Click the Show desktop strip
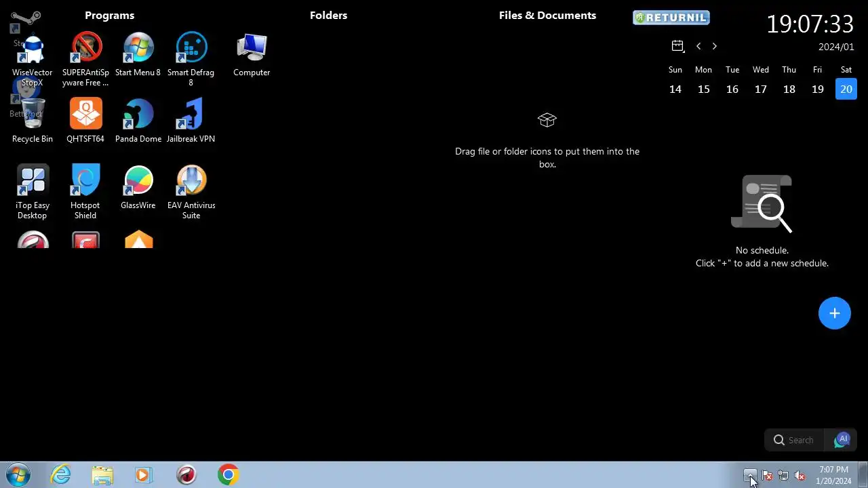This screenshot has height=488, width=868. coord(863,475)
